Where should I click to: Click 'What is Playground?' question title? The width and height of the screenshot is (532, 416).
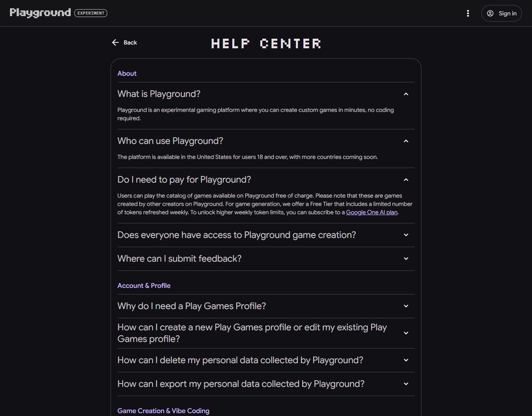coord(159,94)
